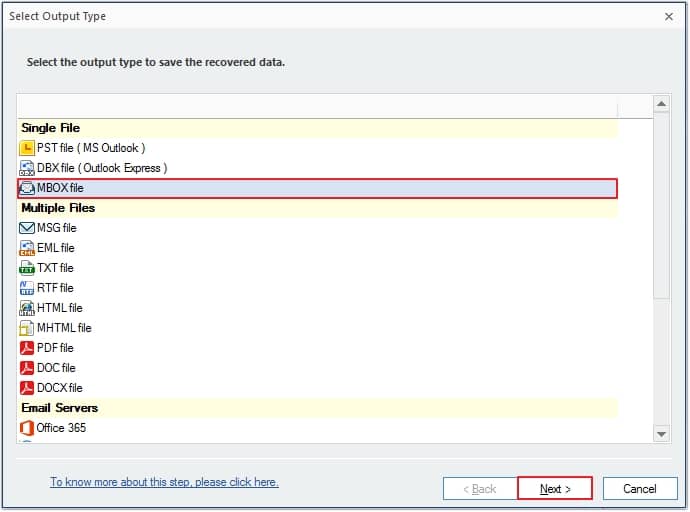Close the Select Output Type dialog
The image size is (690, 512).
point(668,17)
